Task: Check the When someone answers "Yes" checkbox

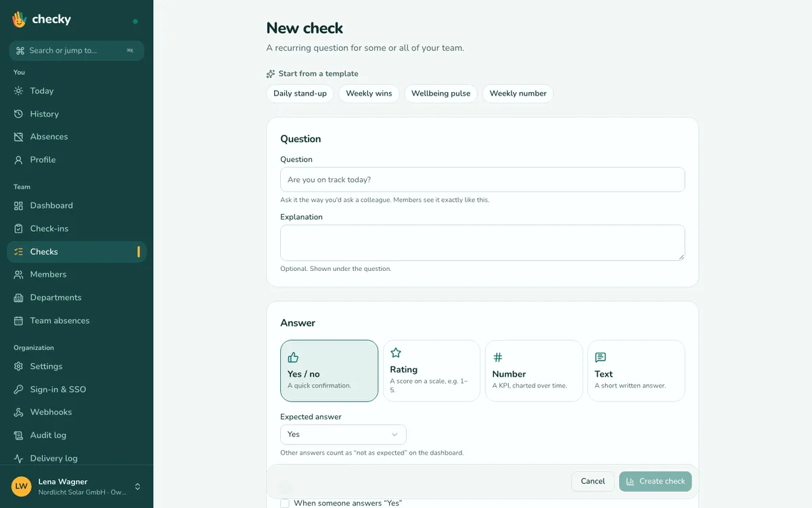Action: 285,503
